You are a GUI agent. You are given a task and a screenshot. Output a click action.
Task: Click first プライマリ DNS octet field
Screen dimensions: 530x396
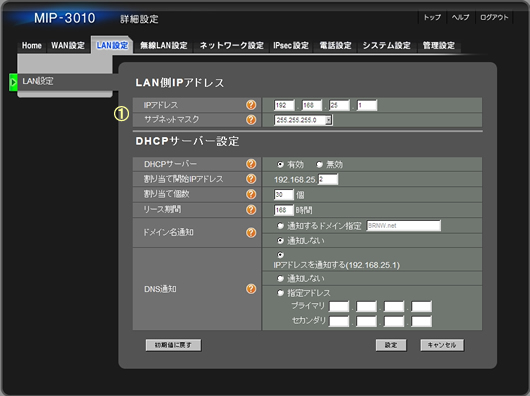339,306
